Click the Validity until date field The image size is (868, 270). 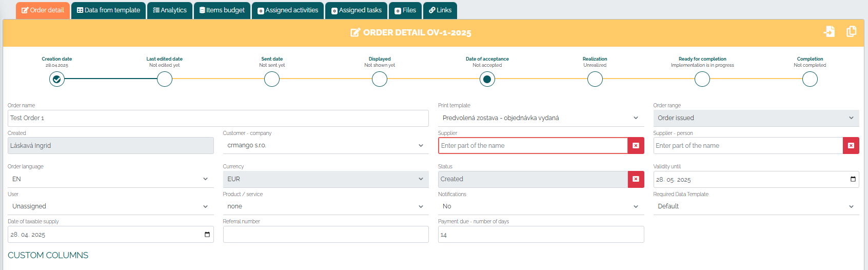point(756,179)
